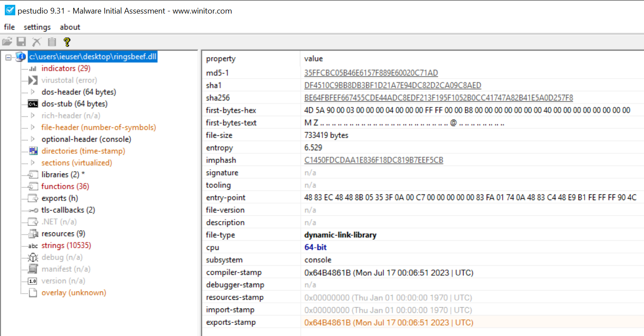
Task: Click the indicators bar-chart icon
Action: [33, 69]
